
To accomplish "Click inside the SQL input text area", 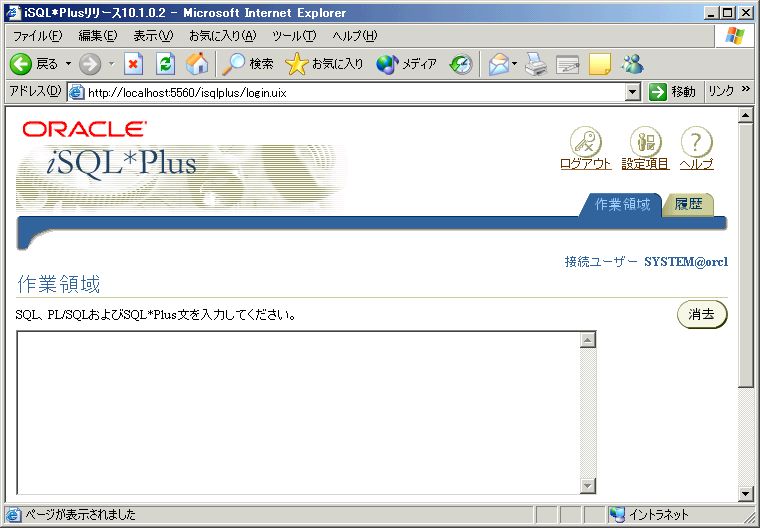I will tap(298, 413).
